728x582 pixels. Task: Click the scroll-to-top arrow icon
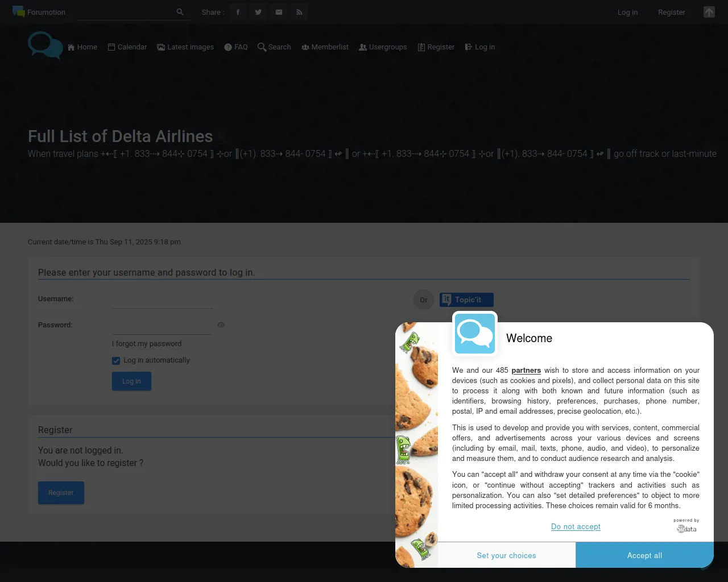[x=709, y=12]
